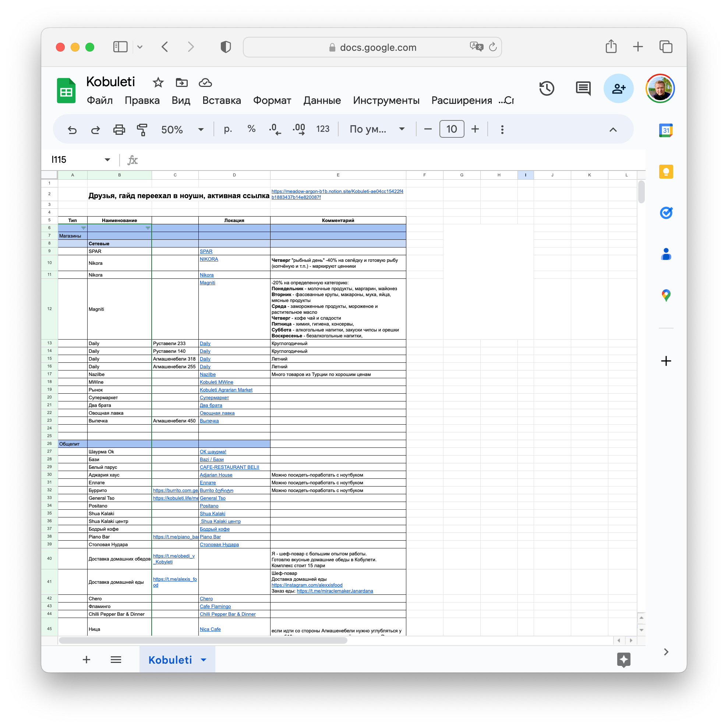Open the Вид menu

pyautogui.click(x=181, y=100)
